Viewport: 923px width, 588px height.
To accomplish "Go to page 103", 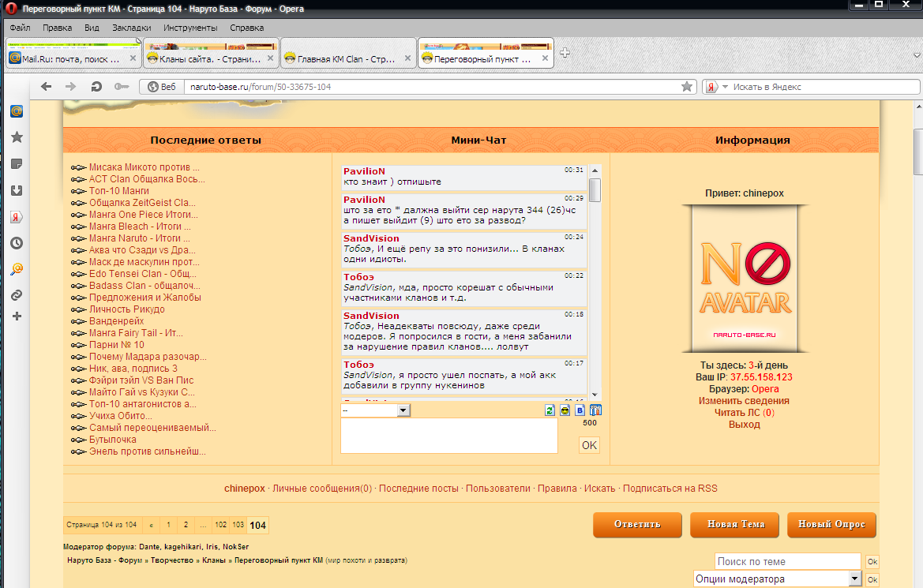I will pos(238,524).
